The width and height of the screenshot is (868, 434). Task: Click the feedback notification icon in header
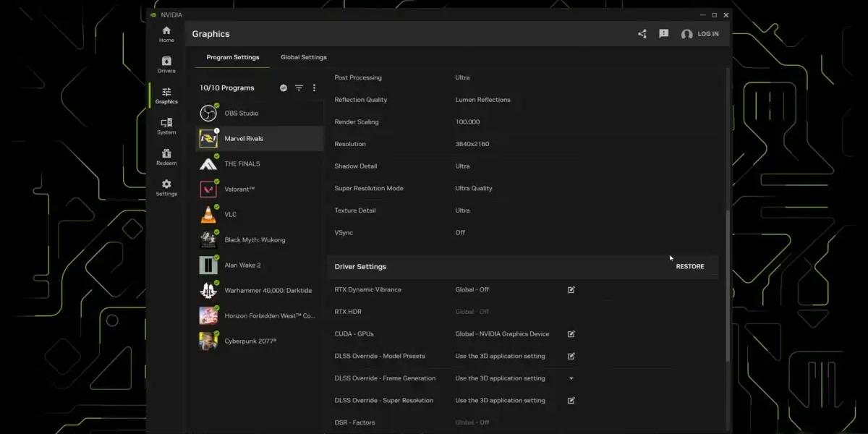click(664, 34)
